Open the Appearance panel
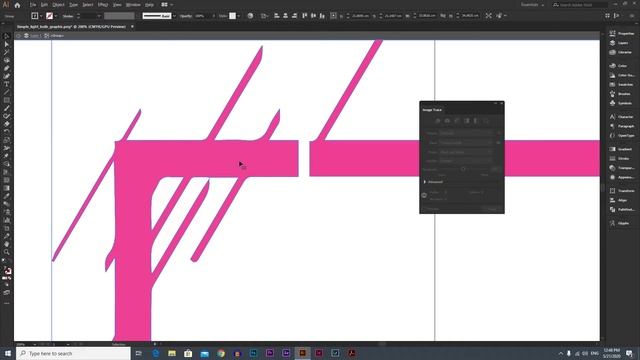This screenshot has width=640, height=360. [622, 177]
